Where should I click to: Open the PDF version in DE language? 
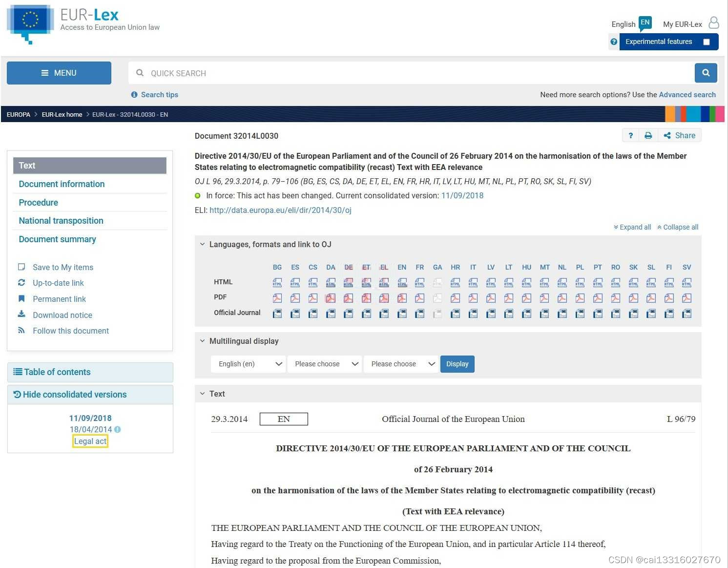349,298
